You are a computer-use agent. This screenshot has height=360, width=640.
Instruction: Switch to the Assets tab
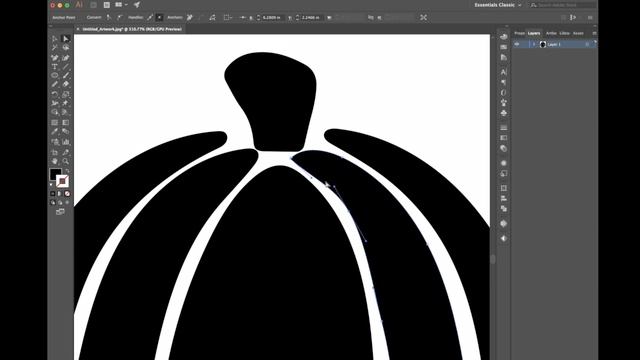pos(578,33)
